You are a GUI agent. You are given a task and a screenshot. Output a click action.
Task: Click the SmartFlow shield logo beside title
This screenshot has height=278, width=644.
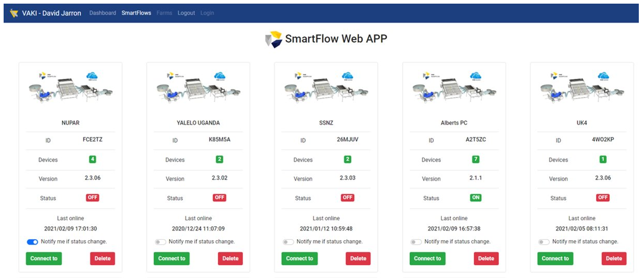pos(274,39)
